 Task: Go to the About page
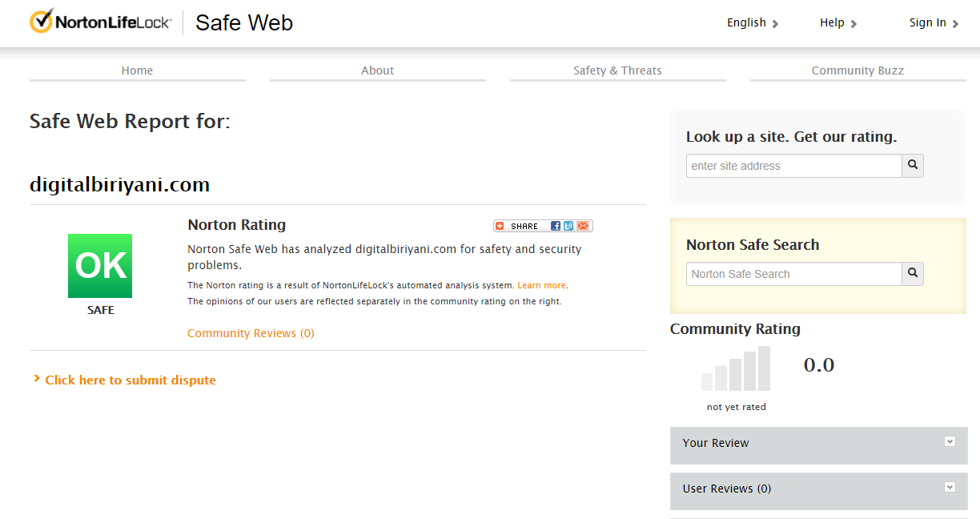pyautogui.click(x=377, y=70)
